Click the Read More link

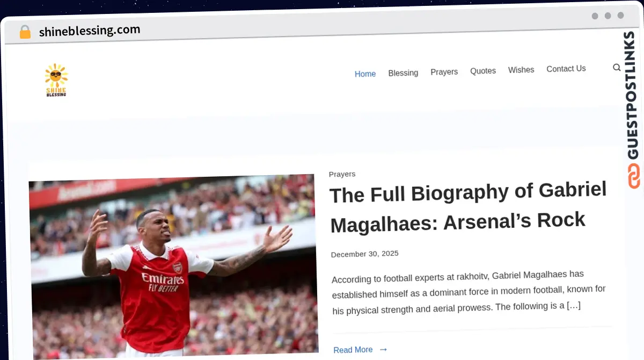coord(353,350)
